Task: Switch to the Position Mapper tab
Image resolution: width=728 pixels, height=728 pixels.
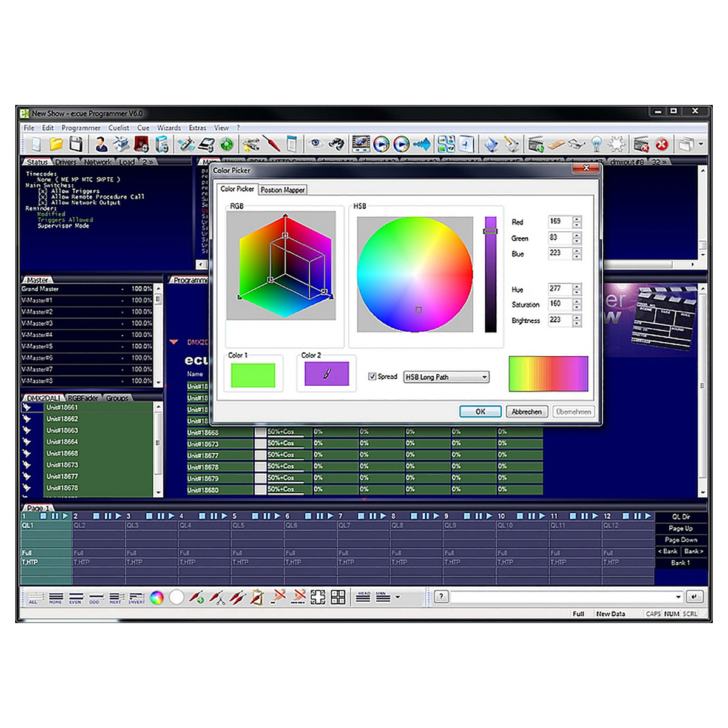Action: click(283, 190)
